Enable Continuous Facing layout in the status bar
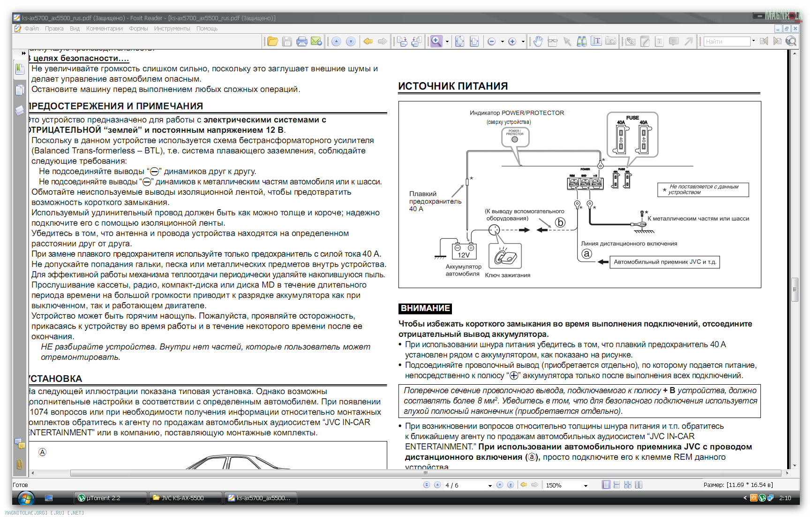 click(628, 485)
